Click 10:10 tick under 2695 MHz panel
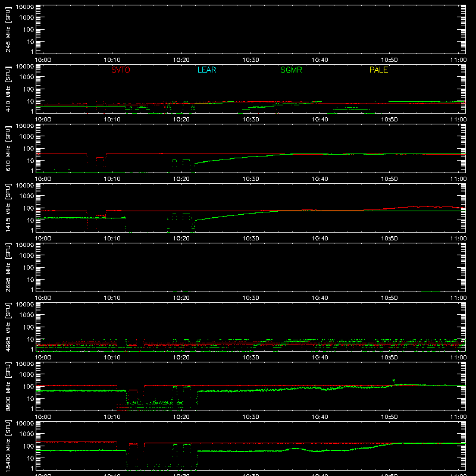This screenshot has height=476, width=476. (x=112, y=298)
